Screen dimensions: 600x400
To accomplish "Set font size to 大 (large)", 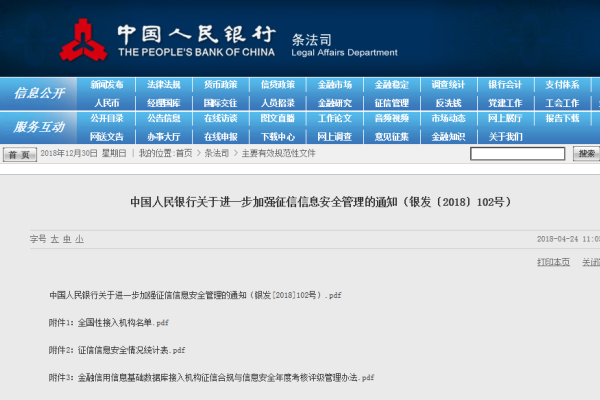I will pos(55,239).
